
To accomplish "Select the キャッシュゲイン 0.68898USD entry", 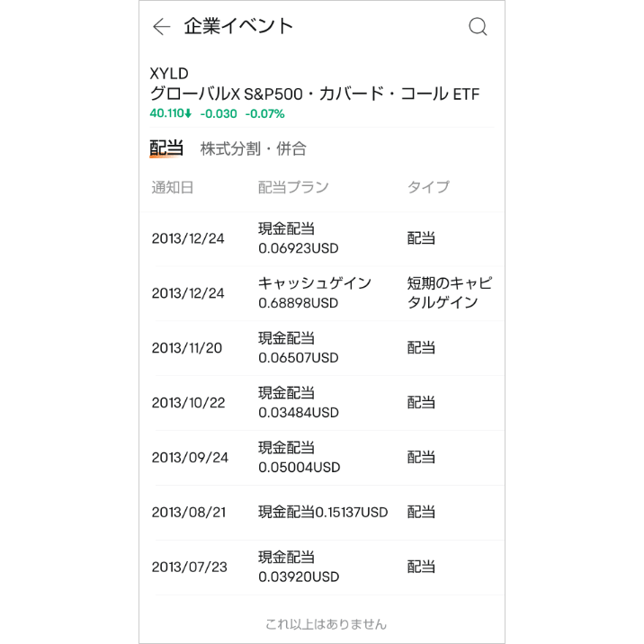I will (x=315, y=293).
